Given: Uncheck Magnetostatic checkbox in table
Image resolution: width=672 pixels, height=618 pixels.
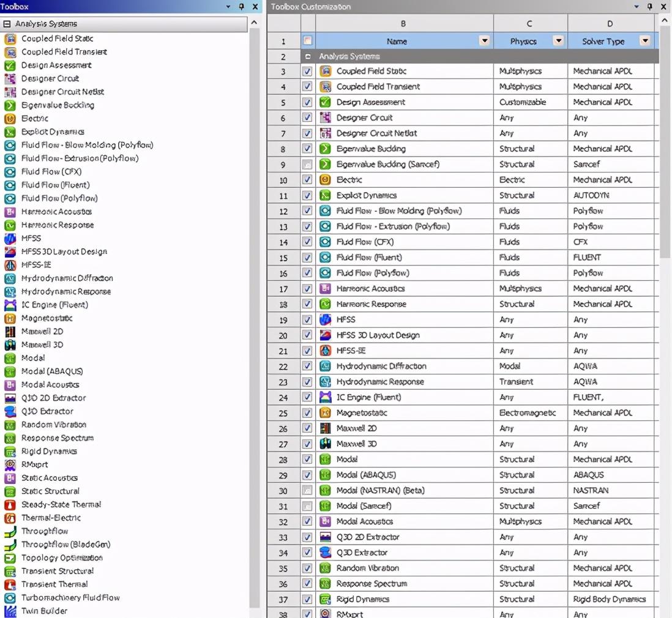Looking at the screenshot, I should (307, 413).
